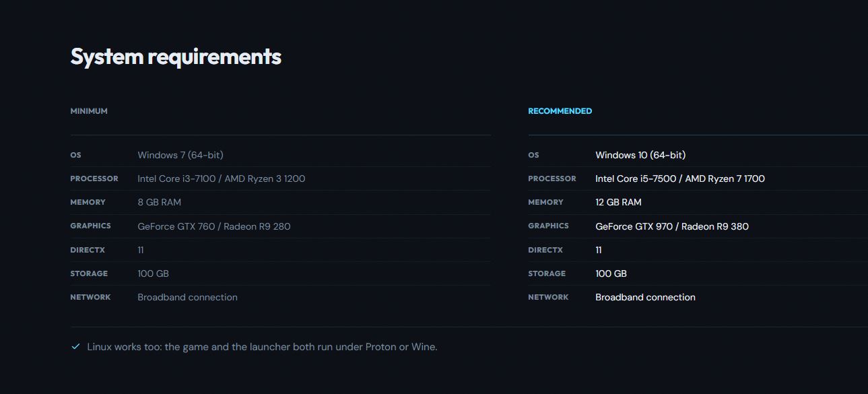Select the recommended 12 GB RAM value

(619, 202)
